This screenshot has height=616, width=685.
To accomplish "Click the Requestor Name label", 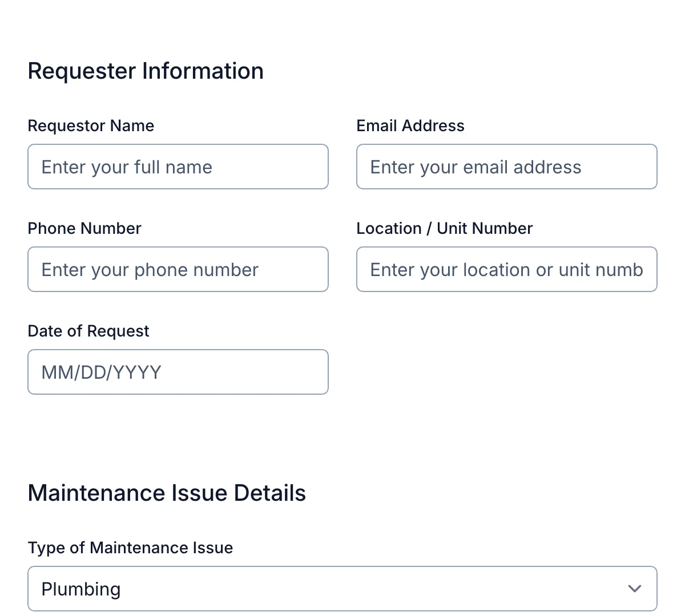I will [x=91, y=125].
